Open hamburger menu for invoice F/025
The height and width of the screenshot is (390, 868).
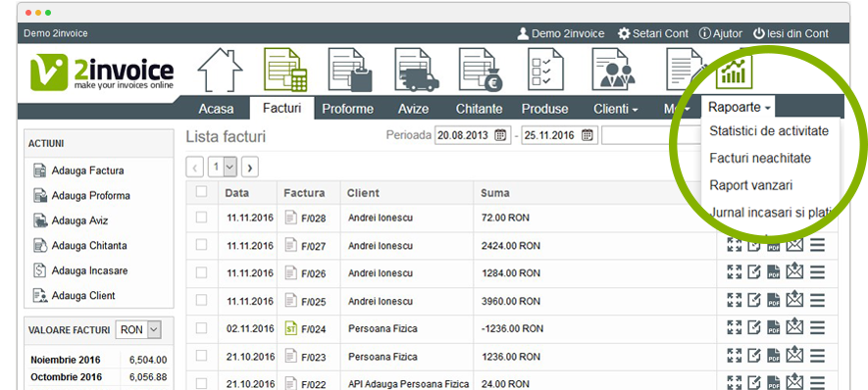point(817,300)
